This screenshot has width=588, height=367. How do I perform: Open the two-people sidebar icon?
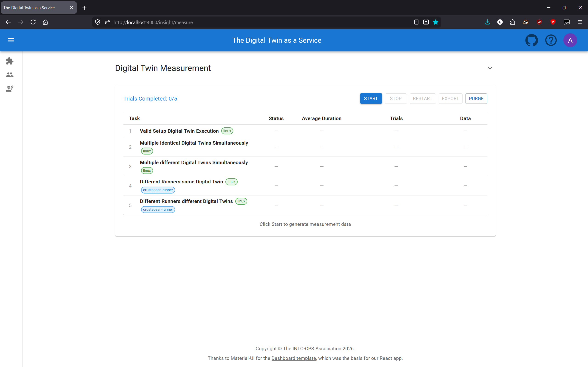[x=10, y=75]
